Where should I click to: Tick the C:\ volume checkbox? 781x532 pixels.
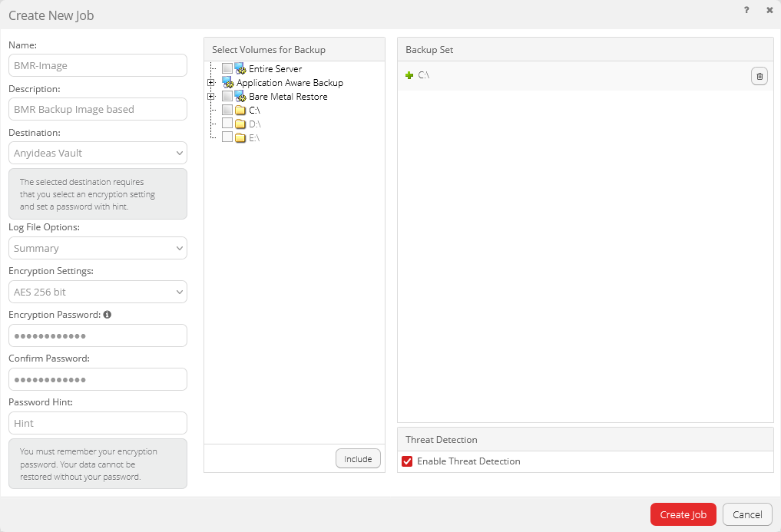227,110
